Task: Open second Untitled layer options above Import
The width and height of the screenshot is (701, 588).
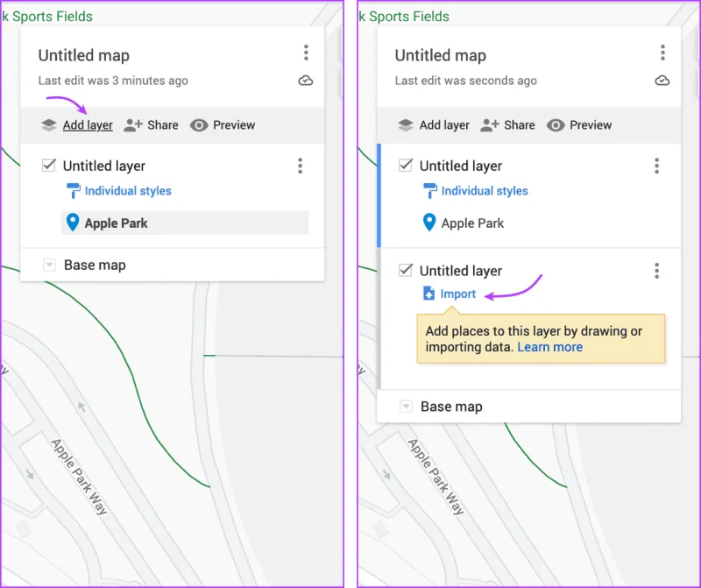Action: point(656,271)
